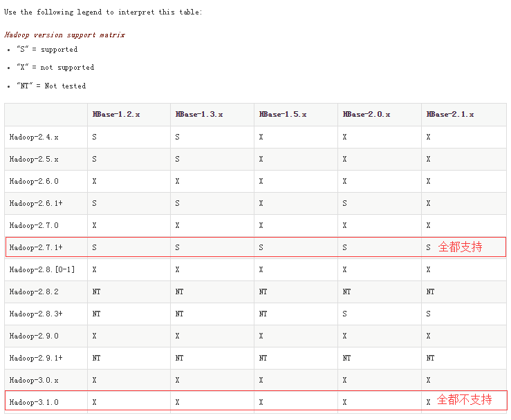Select the HBase-1.5.x column header
511x420 pixels.
(x=283, y=115)
